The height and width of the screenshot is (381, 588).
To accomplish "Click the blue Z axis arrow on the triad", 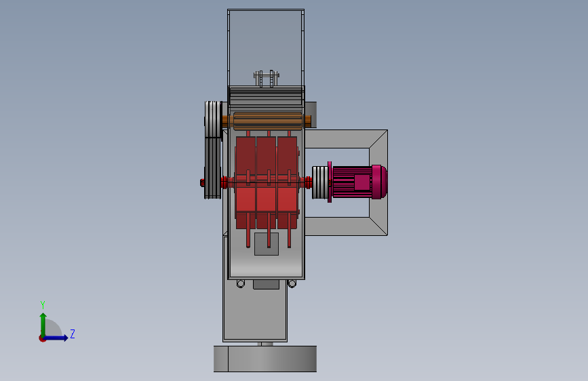I will tap(56, 338).
